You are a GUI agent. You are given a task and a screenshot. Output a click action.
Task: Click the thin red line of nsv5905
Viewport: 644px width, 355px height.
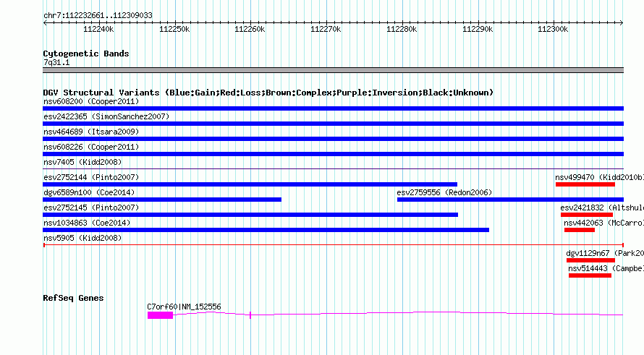(334, 245)
